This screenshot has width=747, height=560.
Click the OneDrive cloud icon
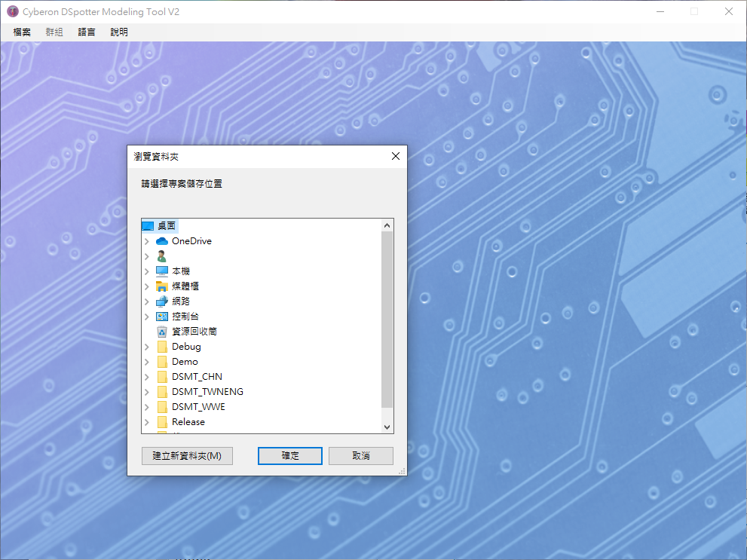click(x=162, y=241)
